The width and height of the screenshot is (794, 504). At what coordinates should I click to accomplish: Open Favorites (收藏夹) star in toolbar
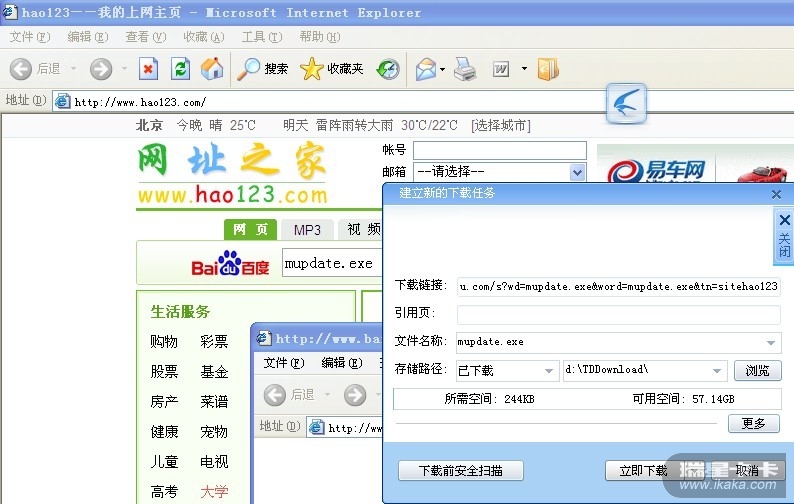tap(332, 69)
